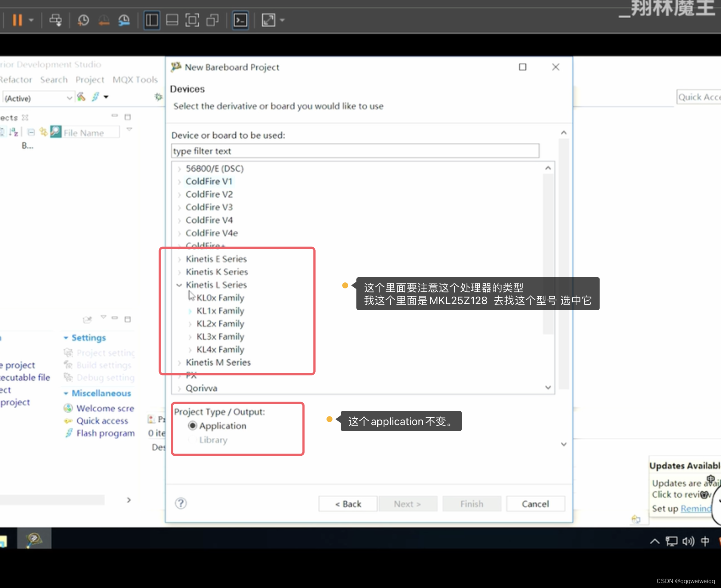Open a terminal console from the toolbar
The image size is (721, 588).
pyautogui.click(x=240, y=20)
